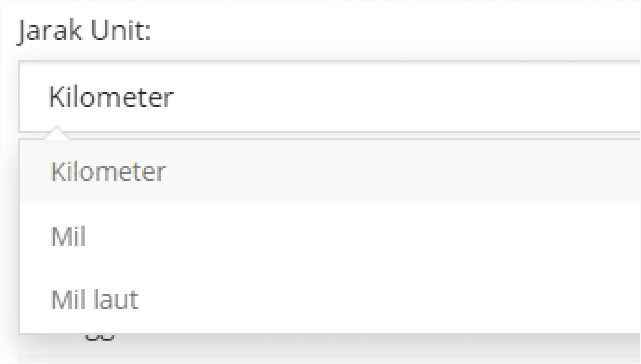Click the last entry, Mil laut
641x364 pixels.
pyautogui.click(x=330, y=300)
